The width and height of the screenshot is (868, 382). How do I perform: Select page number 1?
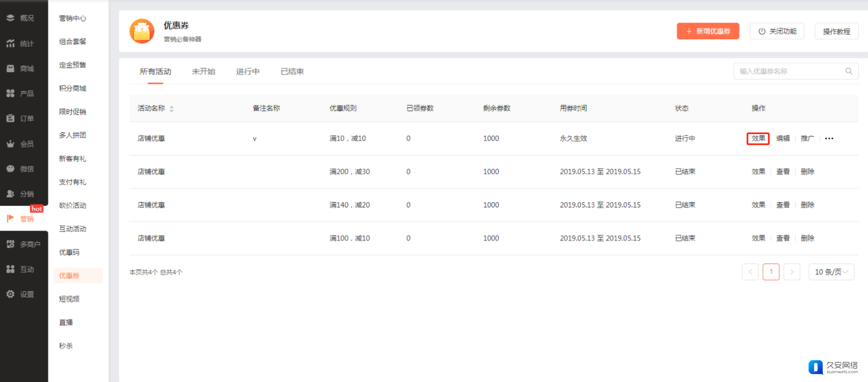771,272
